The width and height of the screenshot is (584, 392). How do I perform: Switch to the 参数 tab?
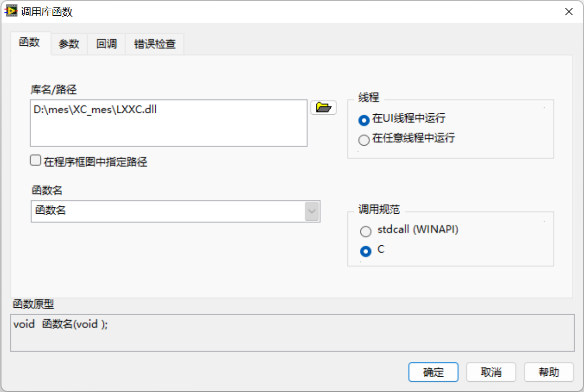point(69,44)
